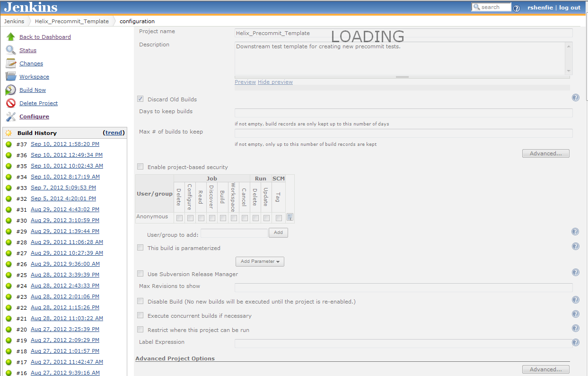Go to Jenkins root in breadcrumb
588x376 pixels.
click(14, 21)
